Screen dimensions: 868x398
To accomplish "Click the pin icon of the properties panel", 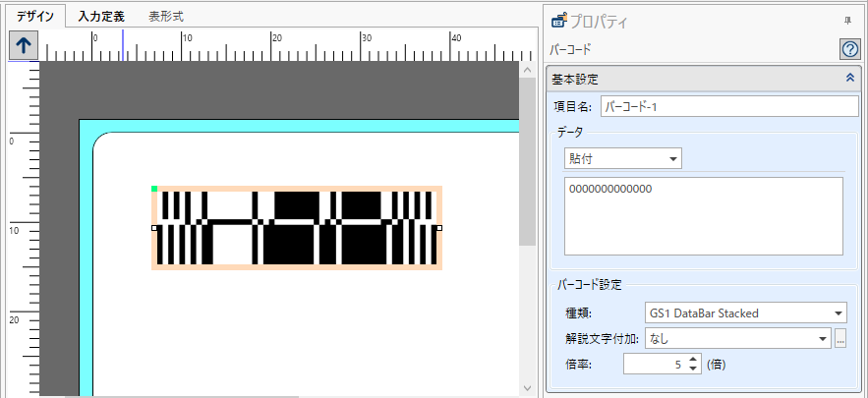I will [x=847, y=21].
